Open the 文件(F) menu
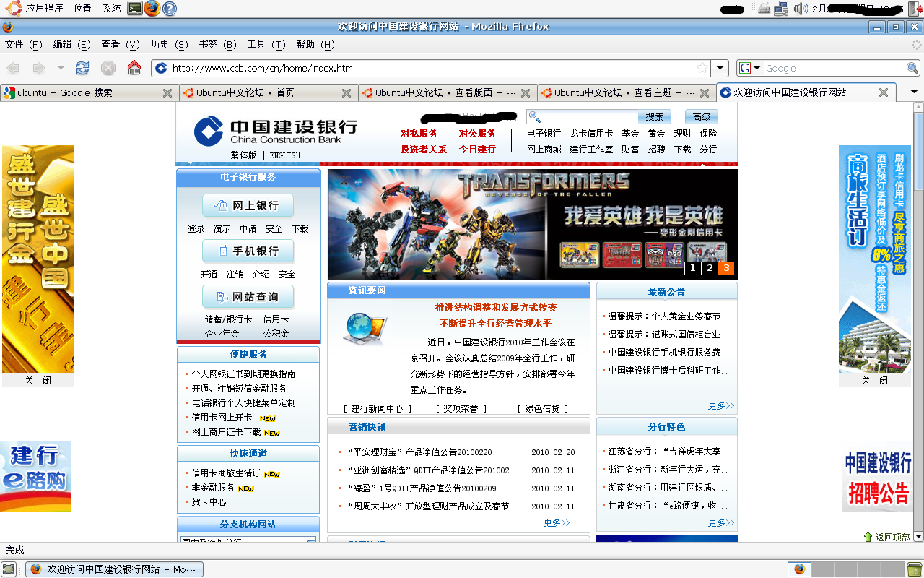Viewport: 924px width, 578px height. point(24,45)
